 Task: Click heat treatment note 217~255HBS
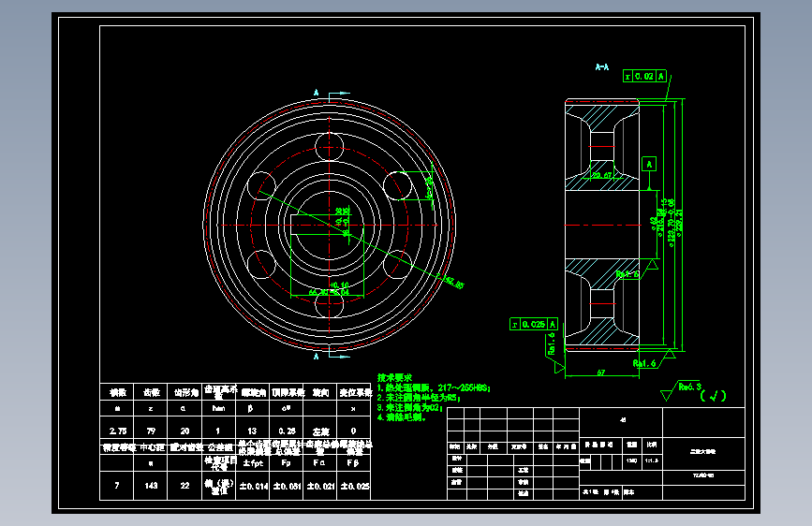coord(433,387)
